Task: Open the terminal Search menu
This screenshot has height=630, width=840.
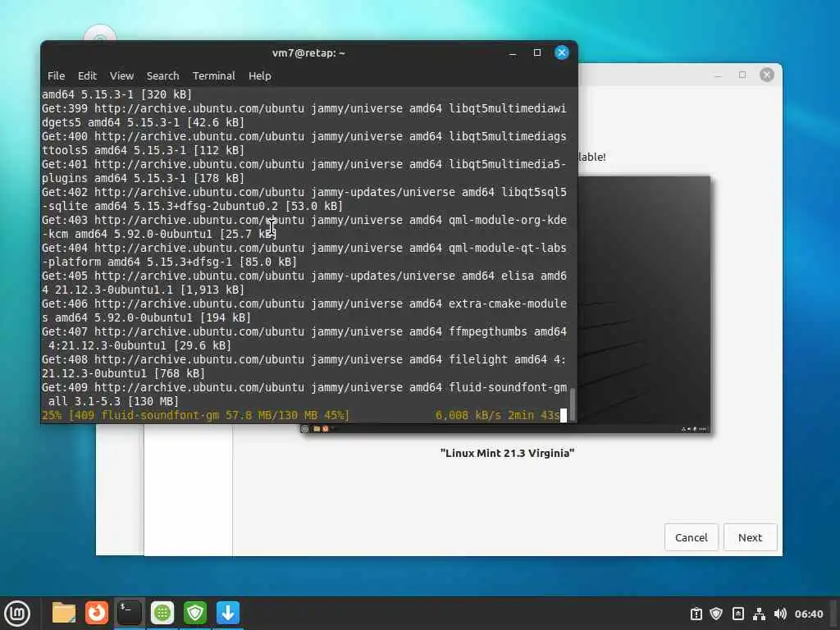Action: point(163,76)
